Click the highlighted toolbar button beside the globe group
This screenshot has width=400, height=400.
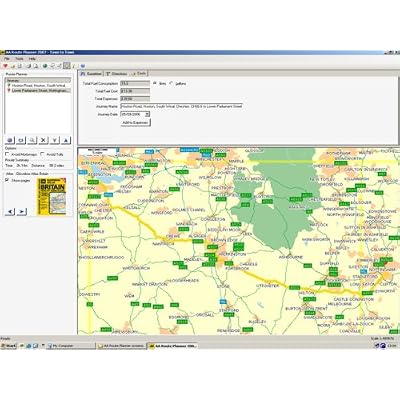tap(67, 66)
